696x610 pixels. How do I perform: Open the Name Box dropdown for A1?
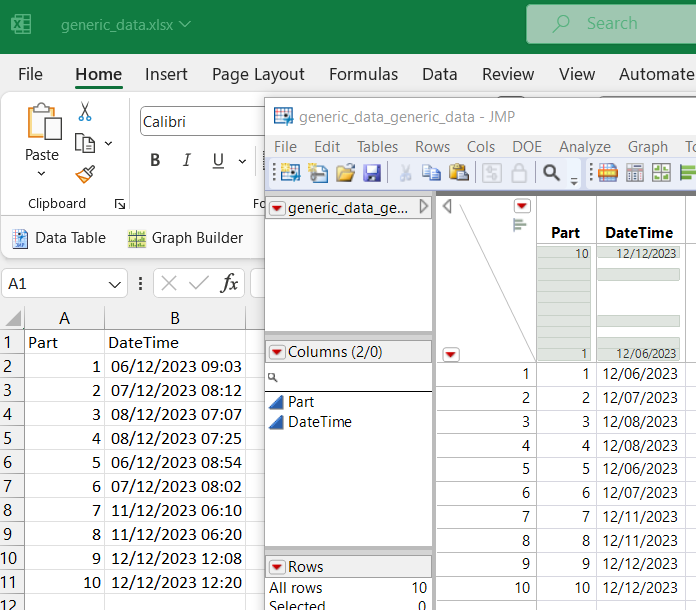[116, 284]
